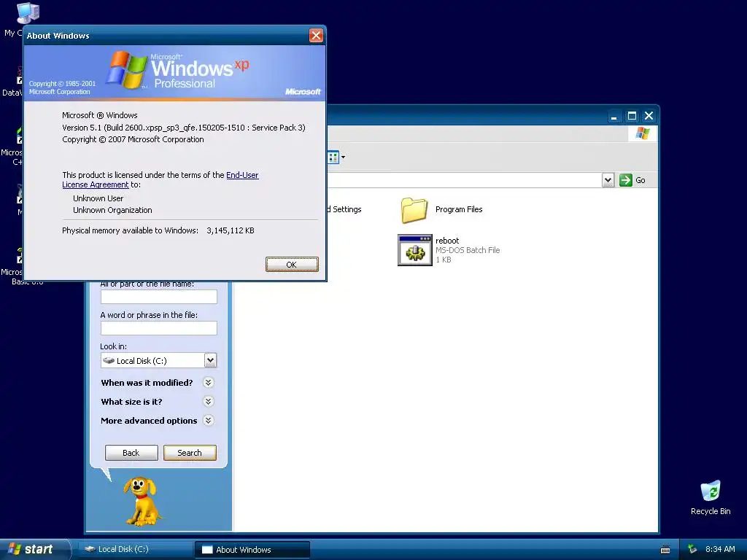This screenshot has width=747, height=560.
Task: Open the Look in drive dropdown
Action: pos(210,360)
